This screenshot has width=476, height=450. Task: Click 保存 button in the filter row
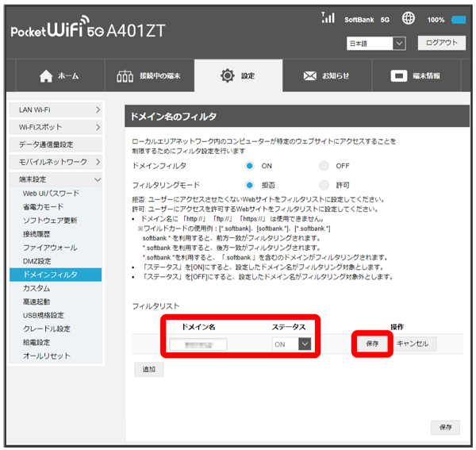372,344
